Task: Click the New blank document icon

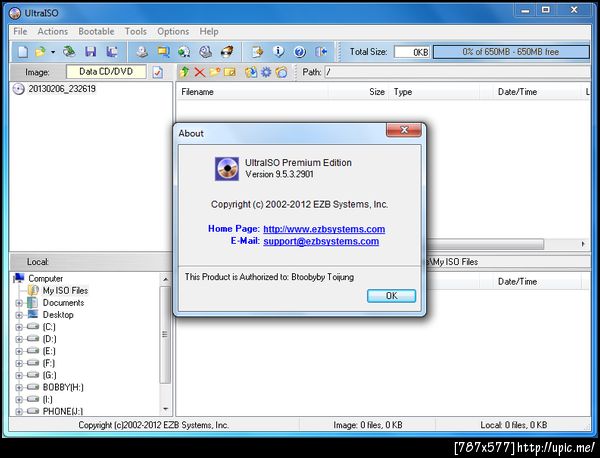Action: 23,52
